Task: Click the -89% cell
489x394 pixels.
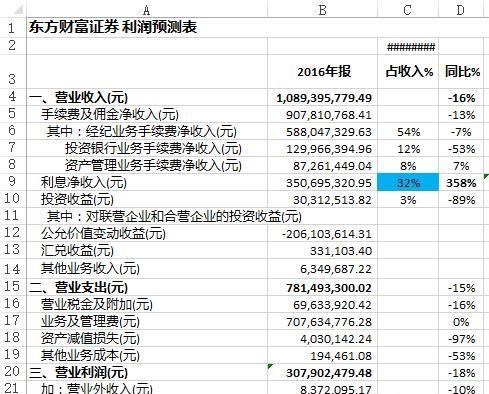Action: [x=462, y=200]
